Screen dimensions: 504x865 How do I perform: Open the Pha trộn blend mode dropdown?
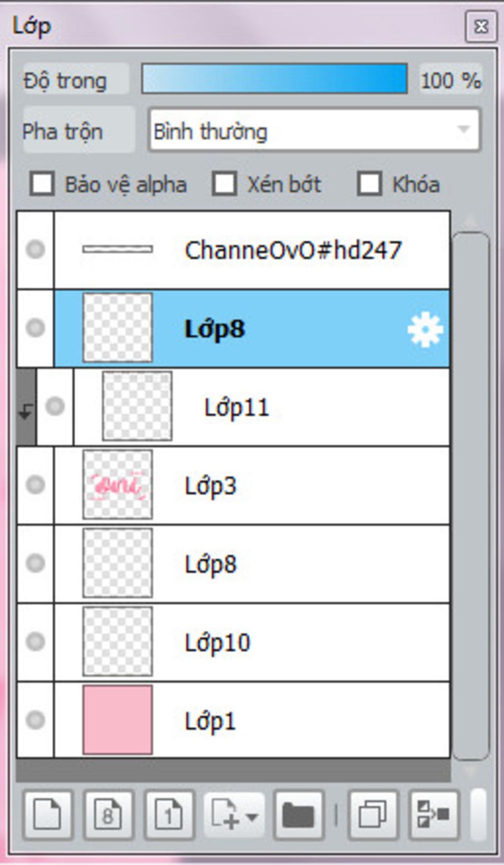tap(314, 130)
